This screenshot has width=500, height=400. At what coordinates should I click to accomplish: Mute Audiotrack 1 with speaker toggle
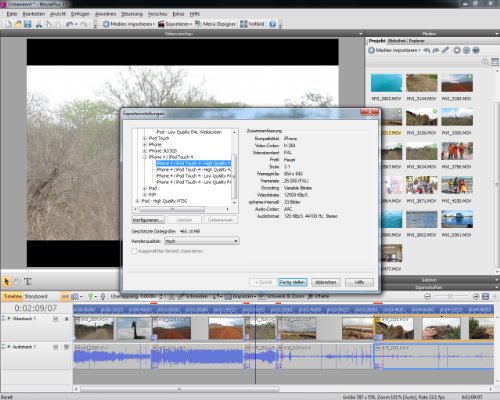66,347
